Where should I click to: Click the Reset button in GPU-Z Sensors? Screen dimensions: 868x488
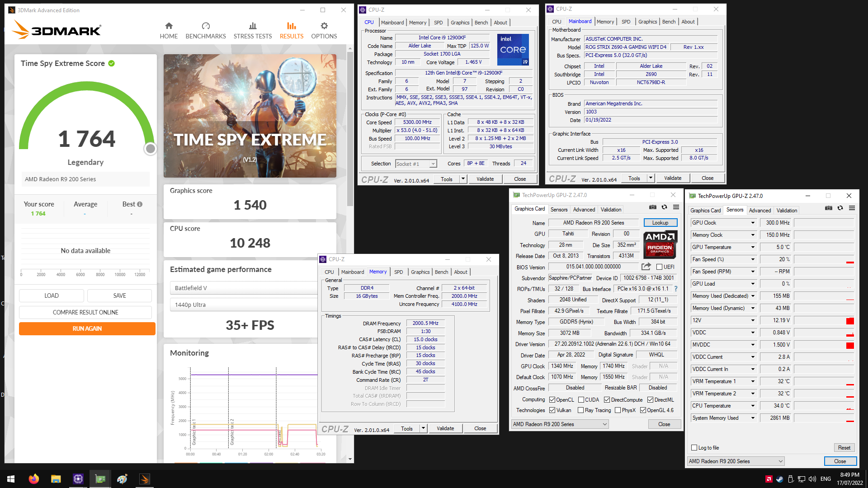click(x=844, y=448)
